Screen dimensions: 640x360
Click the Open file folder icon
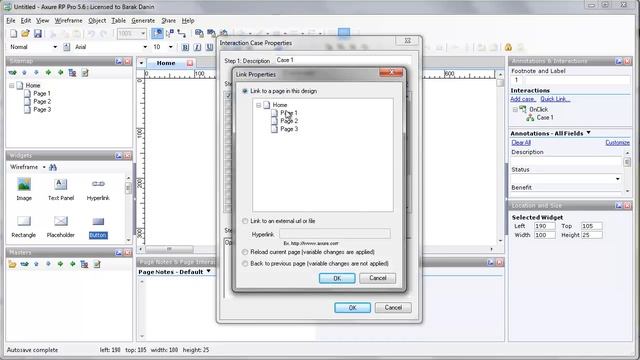point(25,33)
